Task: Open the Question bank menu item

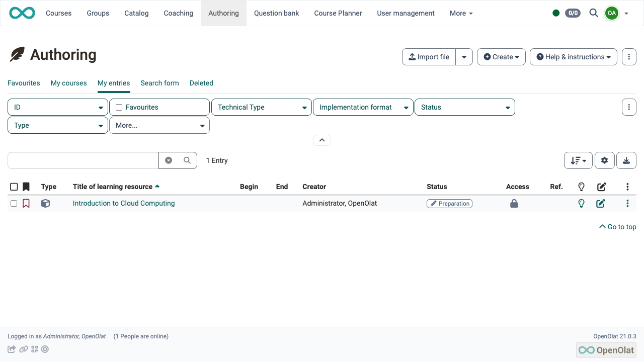Action: pyautogui.click(x=277, y=13)
